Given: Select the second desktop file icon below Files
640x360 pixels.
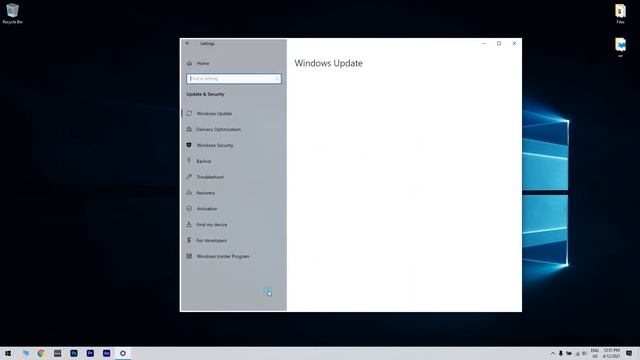Looking at the screenshot, I should click(620, 47).
